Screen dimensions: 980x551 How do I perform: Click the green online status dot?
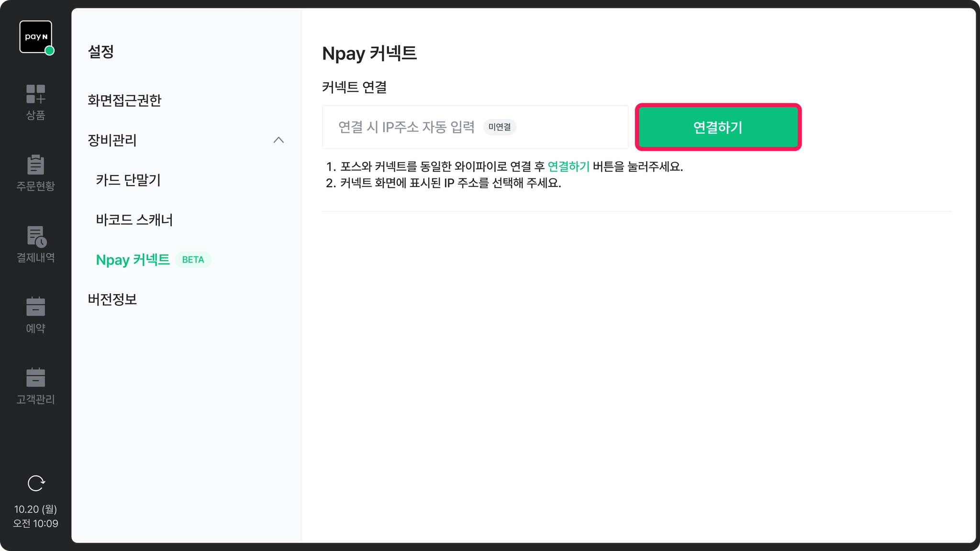pyautogui.click(x=49, y=51)
